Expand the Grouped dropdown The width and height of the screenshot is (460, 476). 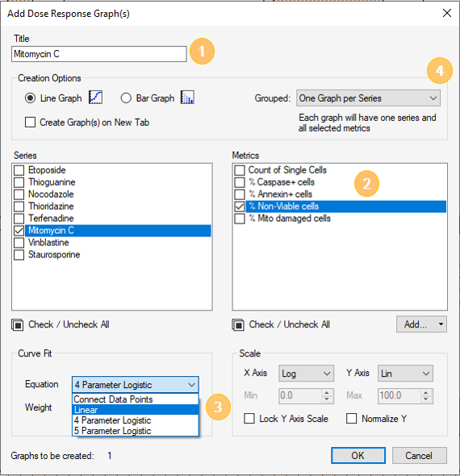click(368, 98)
